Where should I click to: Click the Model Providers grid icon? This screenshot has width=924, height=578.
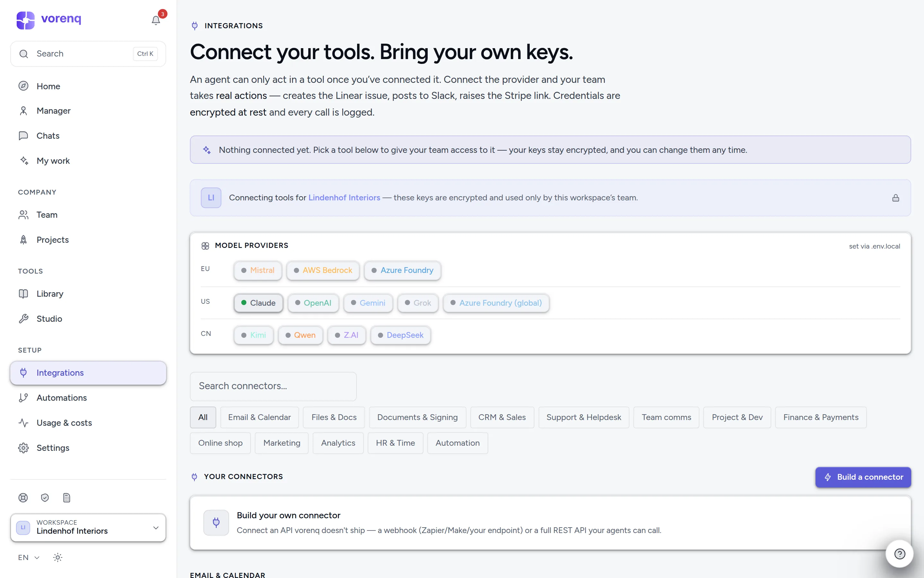[x=205, y=246]
